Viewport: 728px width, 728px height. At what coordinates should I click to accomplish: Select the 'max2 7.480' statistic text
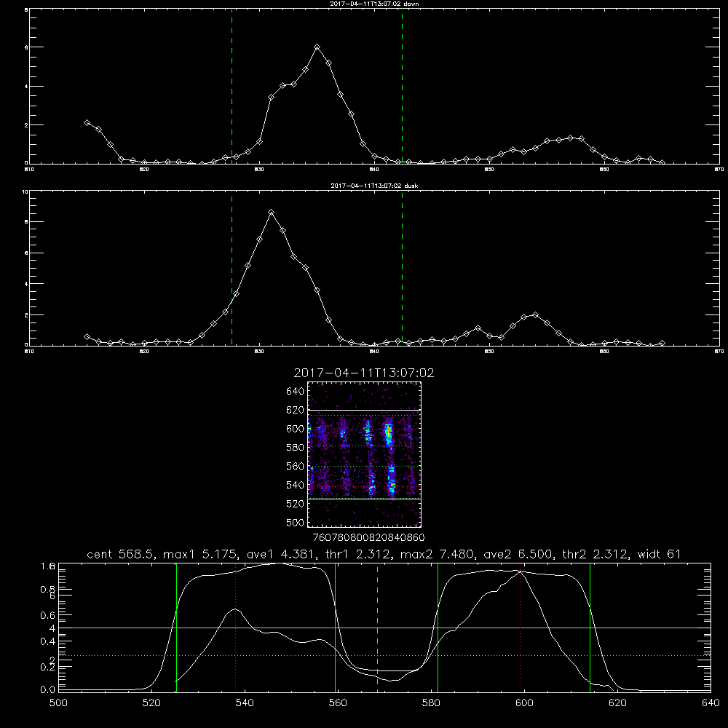coord(438,554)
